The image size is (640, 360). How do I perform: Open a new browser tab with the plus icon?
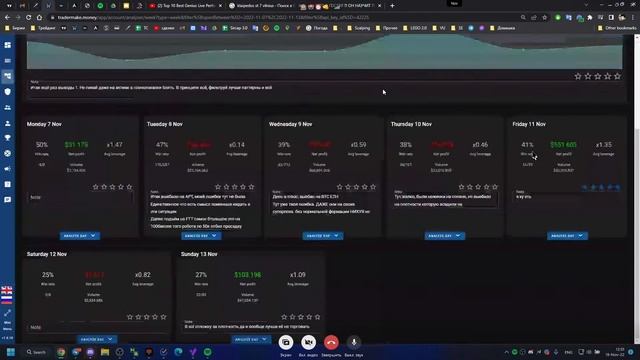point(392,6)
